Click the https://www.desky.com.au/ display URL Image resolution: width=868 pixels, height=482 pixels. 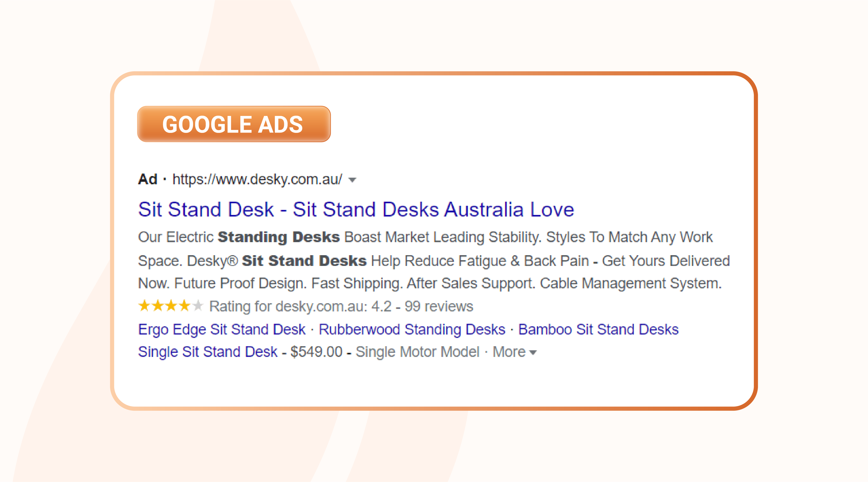pyautogui.click(x=257, y=179)
